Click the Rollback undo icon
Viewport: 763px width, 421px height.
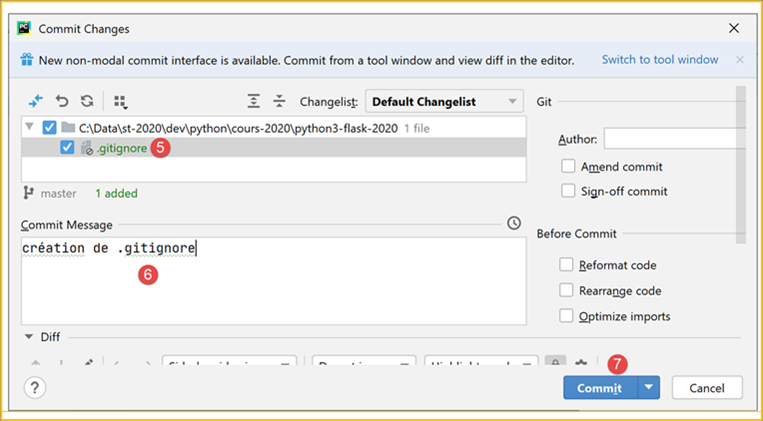pos(62,101)
